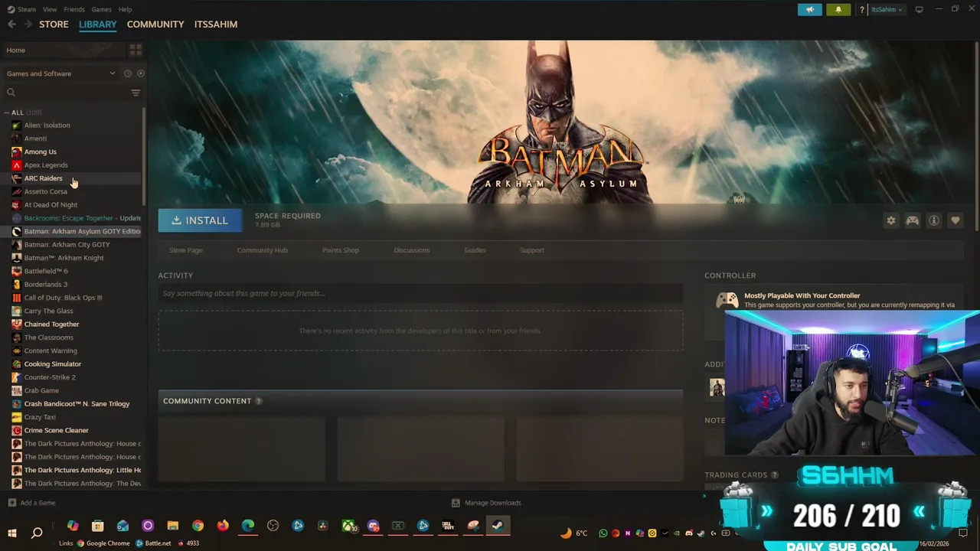The height and width of the screenshot is (551, 980).
Task: Select Cooking Simulator in library
Action: coord(52,364)
